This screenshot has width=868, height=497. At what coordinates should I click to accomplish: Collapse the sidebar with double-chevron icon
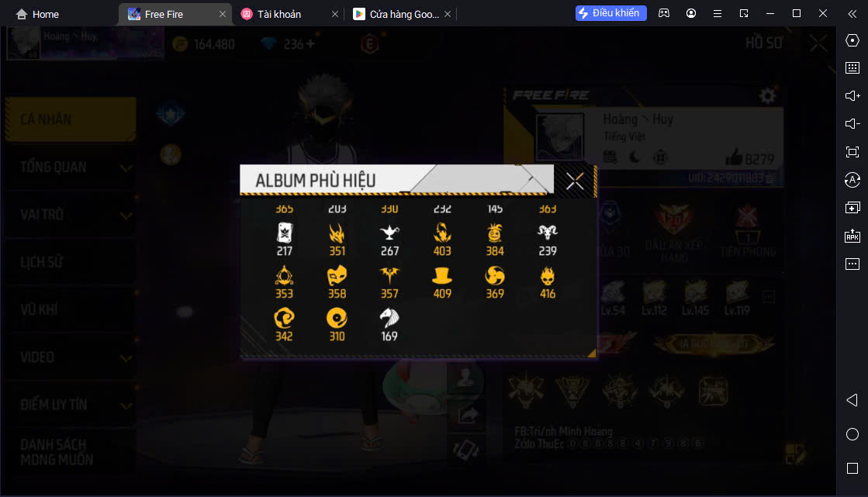(852, 14)
